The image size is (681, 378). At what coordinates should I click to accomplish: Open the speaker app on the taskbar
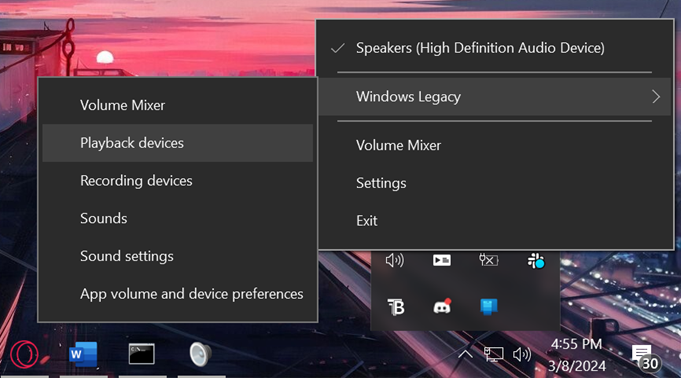pyautogui.click(x=201, y=354)
